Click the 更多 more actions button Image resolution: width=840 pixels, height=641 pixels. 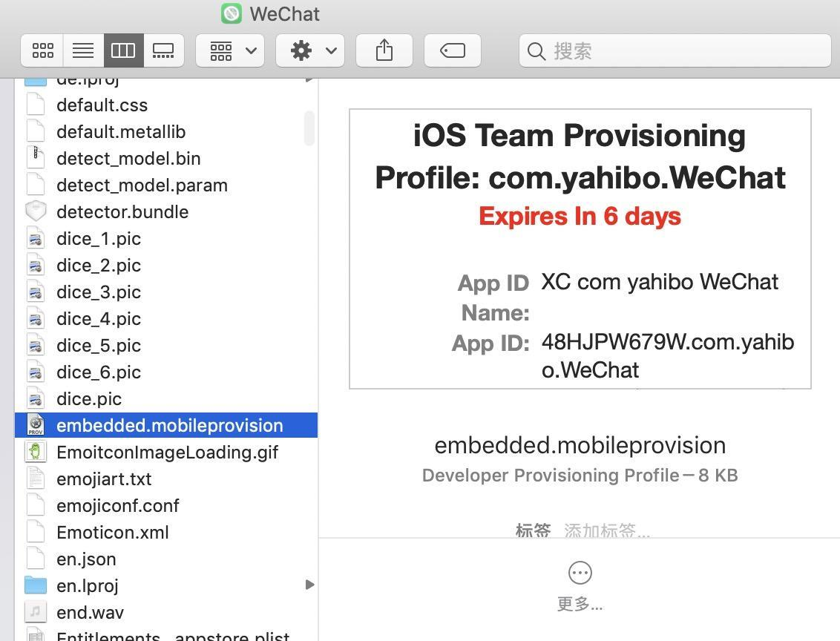[x=580, y=586]
